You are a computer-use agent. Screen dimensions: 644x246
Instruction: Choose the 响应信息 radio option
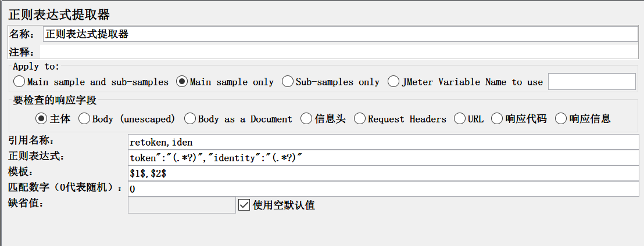[x=561, y=119]
